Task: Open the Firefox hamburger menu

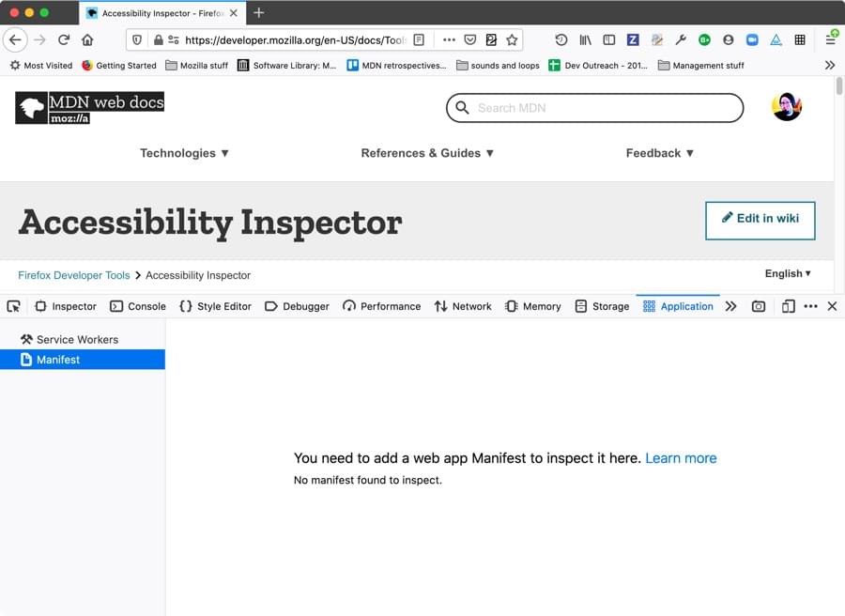Action: [x=831, y=40]
